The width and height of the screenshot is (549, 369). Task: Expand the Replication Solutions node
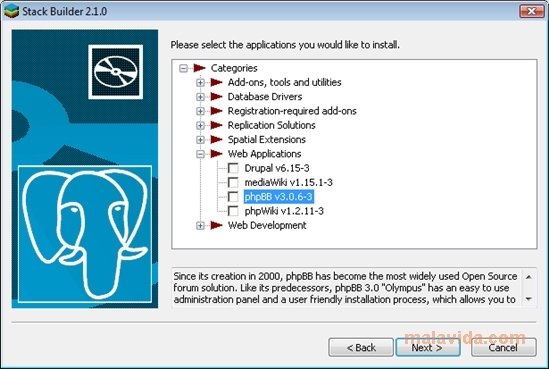(x=200, y=125)
